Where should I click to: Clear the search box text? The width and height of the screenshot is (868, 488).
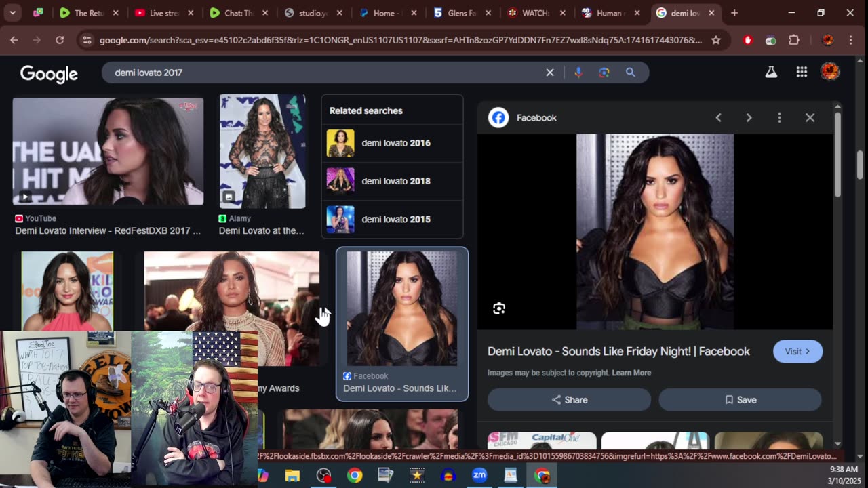pyautogui.click(x=550, y=73)
